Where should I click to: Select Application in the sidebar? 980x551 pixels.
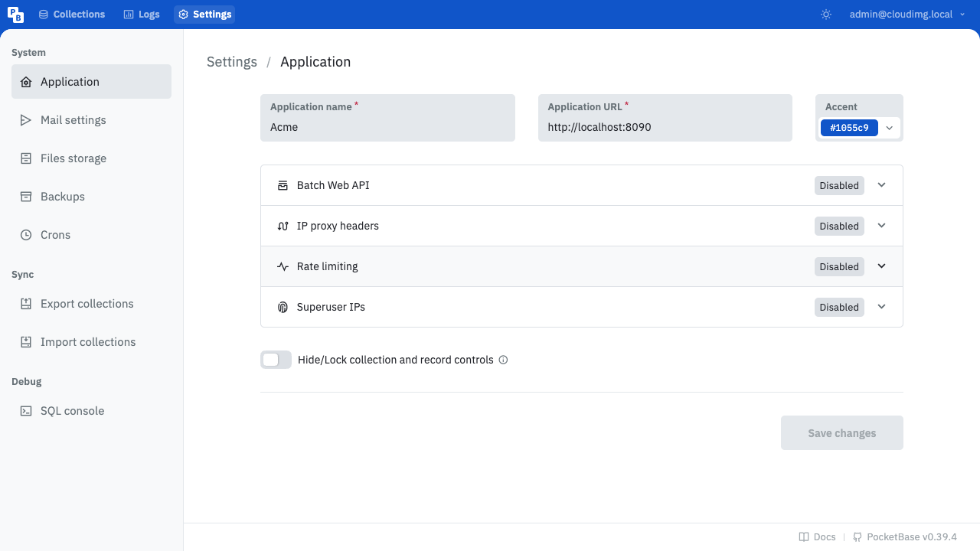91,82
